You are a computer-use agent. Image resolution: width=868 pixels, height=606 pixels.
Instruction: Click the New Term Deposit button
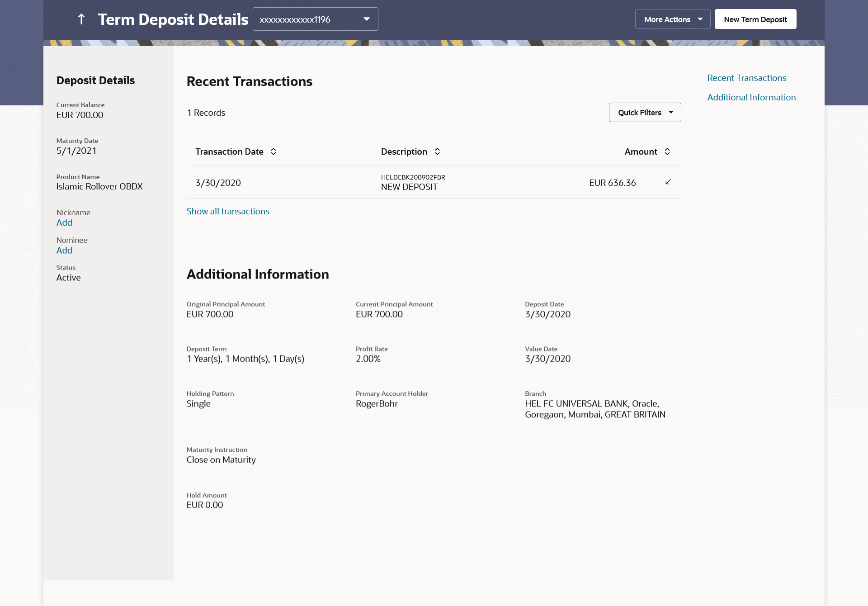click(x=755, y=19)
